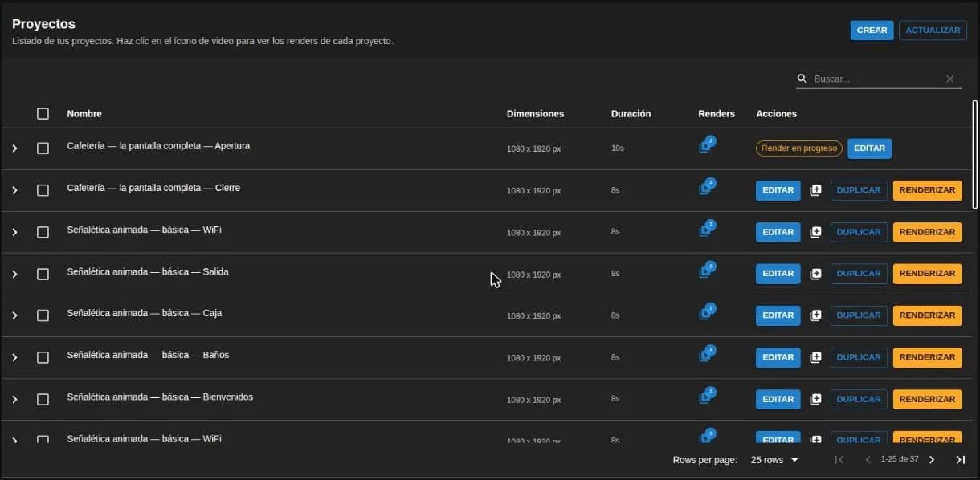Clear the search field with the X icon
The height and width of the screenshot is (480, 980).
tap(950, 79)
